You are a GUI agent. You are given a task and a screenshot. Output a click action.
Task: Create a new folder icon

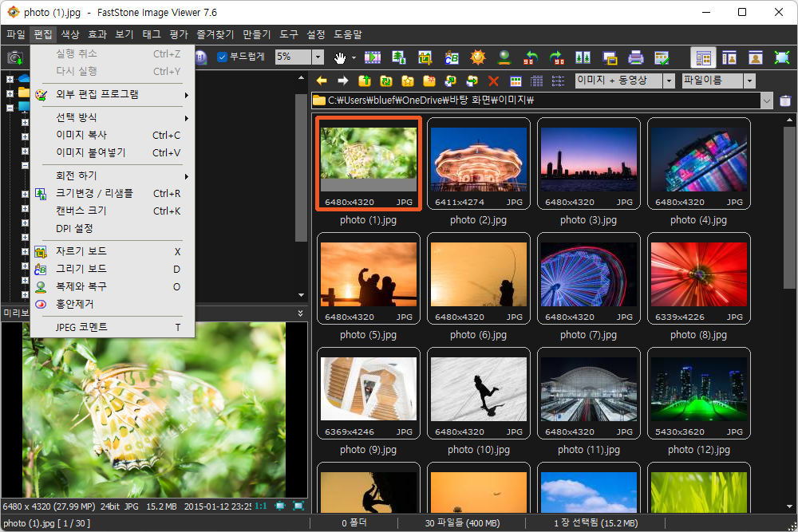pos(429,81)
